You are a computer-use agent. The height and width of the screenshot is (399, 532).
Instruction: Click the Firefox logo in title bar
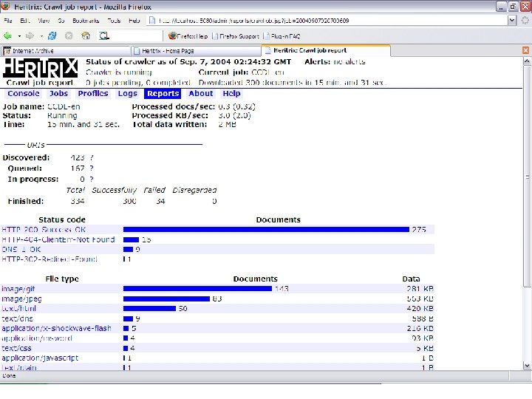coord(5,6)
